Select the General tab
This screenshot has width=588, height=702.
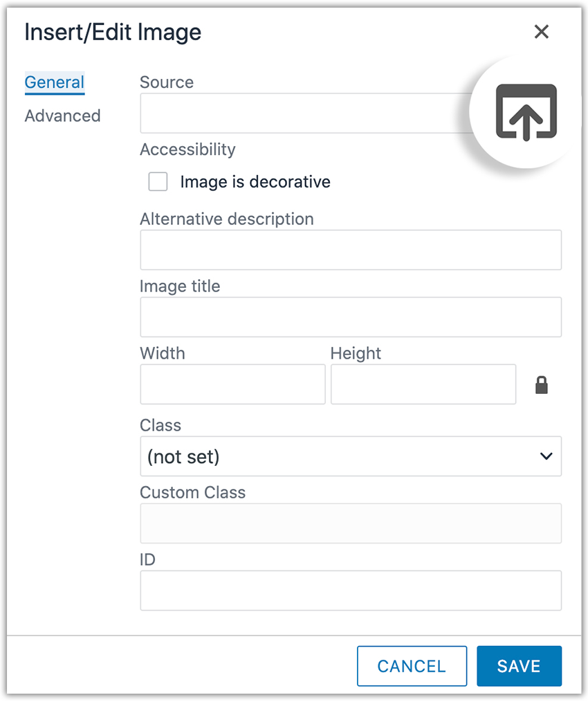pyautogui.click(x=55, y=83)
